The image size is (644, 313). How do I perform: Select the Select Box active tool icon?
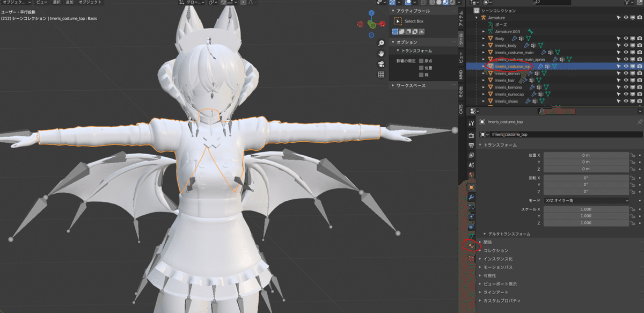[x=398, y=21]
